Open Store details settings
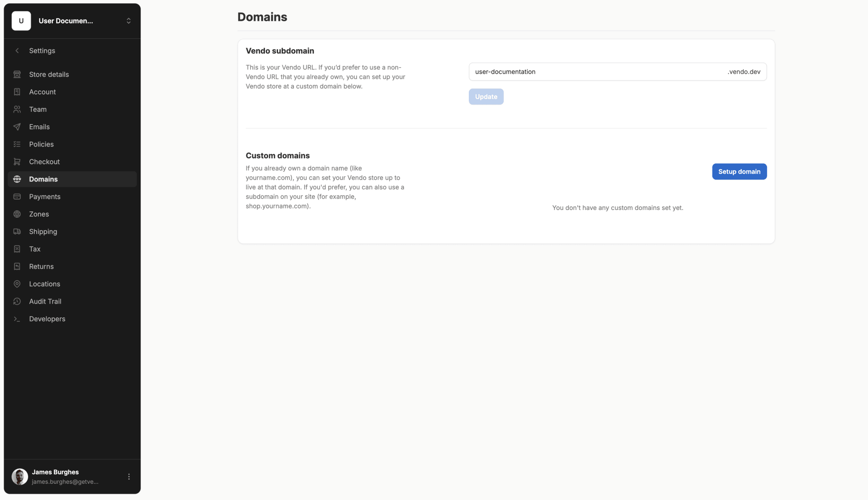The height and width of the screenshot is (500, 868). click(72, 74)
